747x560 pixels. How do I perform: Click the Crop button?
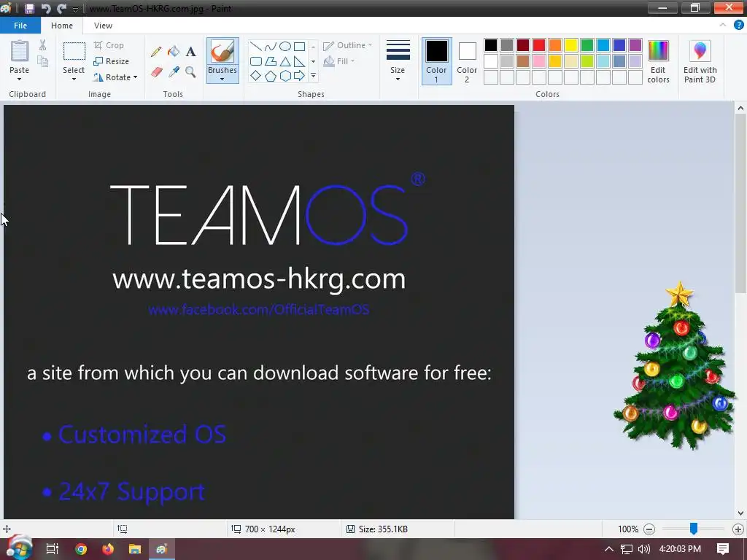(109, 45)
